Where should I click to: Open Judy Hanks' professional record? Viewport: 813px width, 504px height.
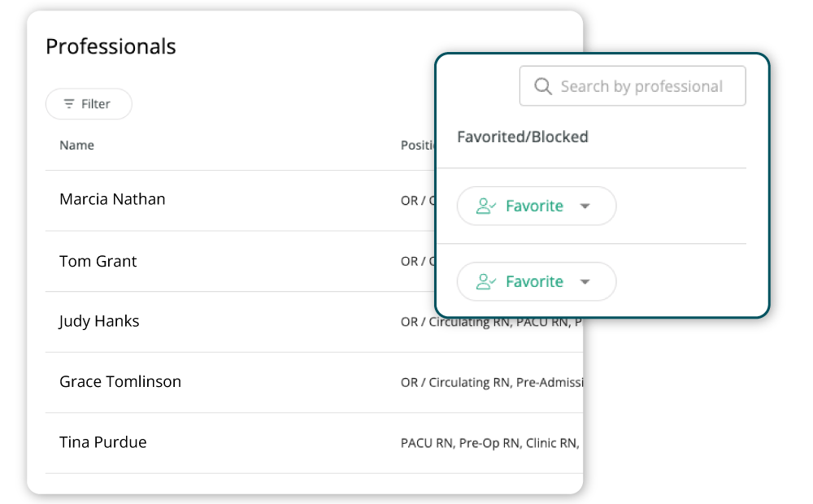[99, 321]
